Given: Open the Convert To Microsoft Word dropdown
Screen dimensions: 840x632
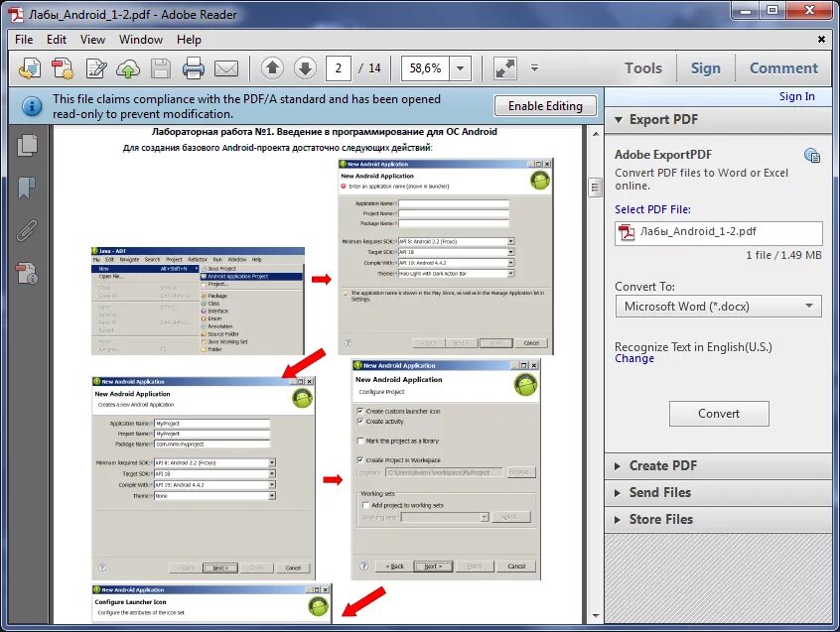Looking at the screenshot, I should [x=719, y=307].
